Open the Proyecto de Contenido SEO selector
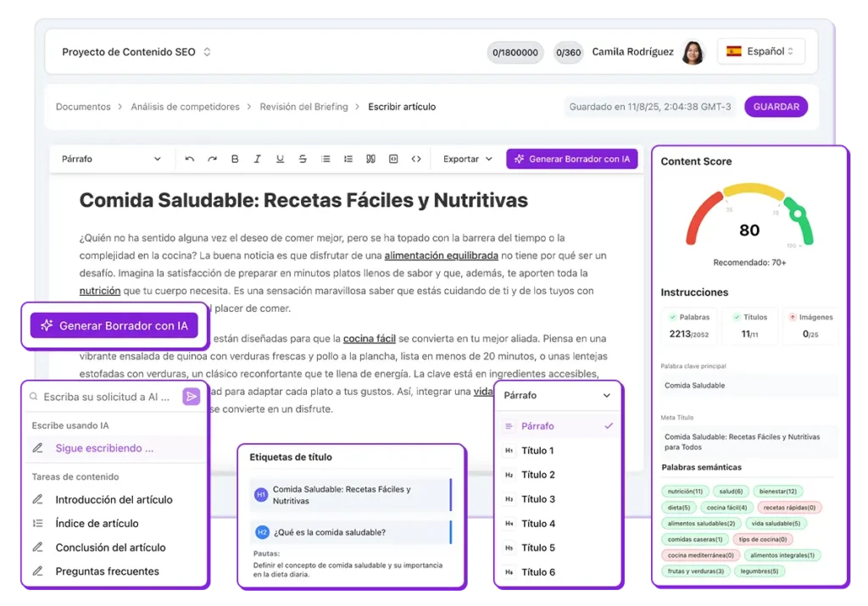Image resolution: width=868 pixels, height=606 pixels. (x=136, y=52)
